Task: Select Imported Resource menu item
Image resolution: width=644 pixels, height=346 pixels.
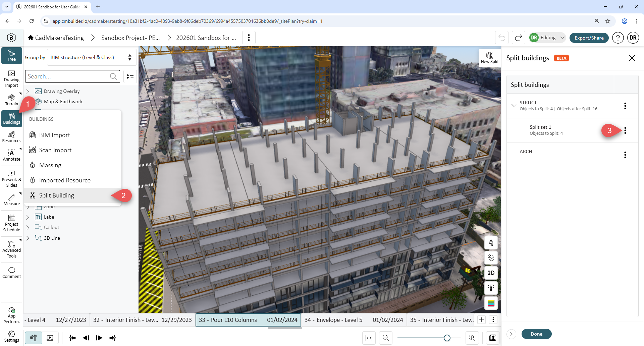Action: click(72, 180)
